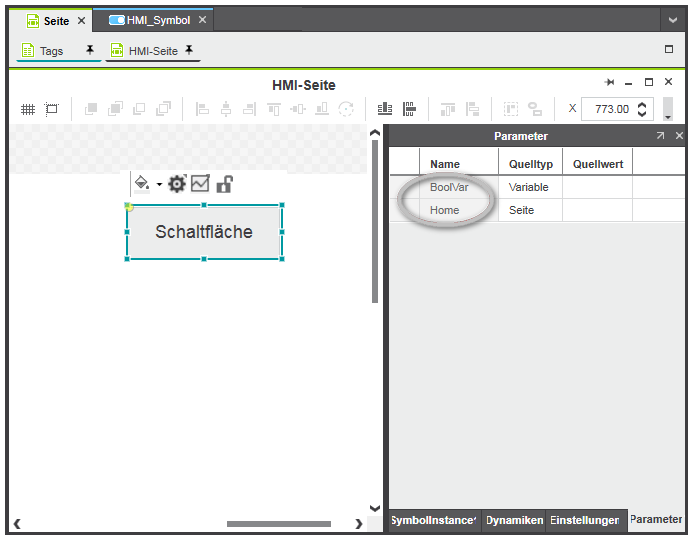Switch to the Dynamiken tab
The width and height of the screenshot is (693, 540).
point(514,521)
